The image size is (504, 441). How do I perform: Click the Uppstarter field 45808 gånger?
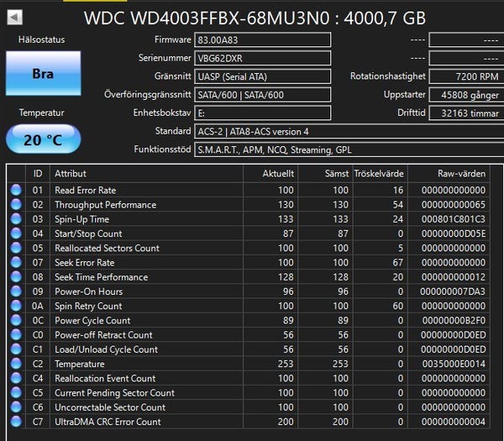pyautogui.click(x=466, y=95)
